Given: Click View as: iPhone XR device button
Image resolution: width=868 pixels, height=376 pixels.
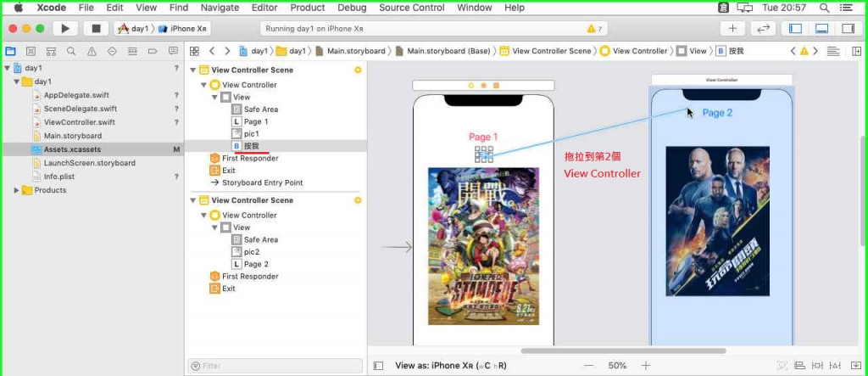Looking at the screenshot, I should tap(451, 366).
